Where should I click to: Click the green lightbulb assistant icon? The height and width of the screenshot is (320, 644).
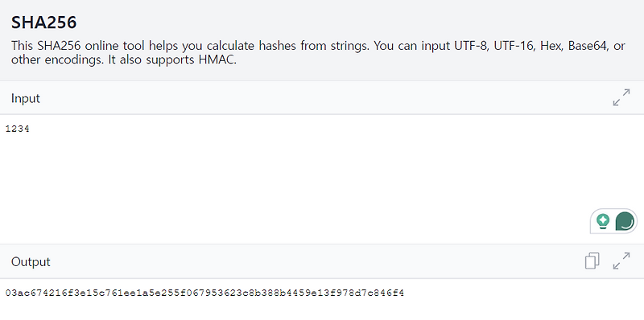[602, 221]
